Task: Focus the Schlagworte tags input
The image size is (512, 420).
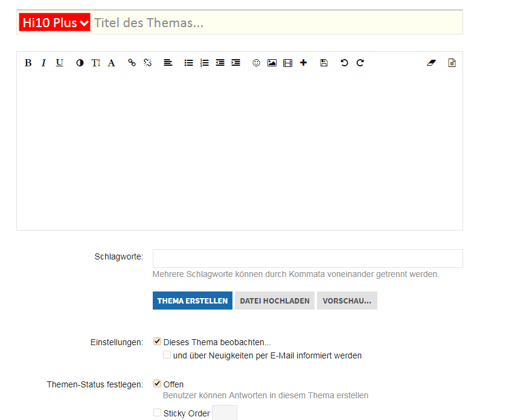Action: coord(307,258)
